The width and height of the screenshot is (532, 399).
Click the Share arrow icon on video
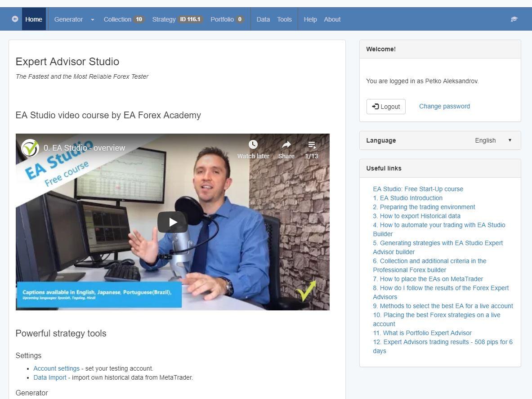click(x=286, y=144)
